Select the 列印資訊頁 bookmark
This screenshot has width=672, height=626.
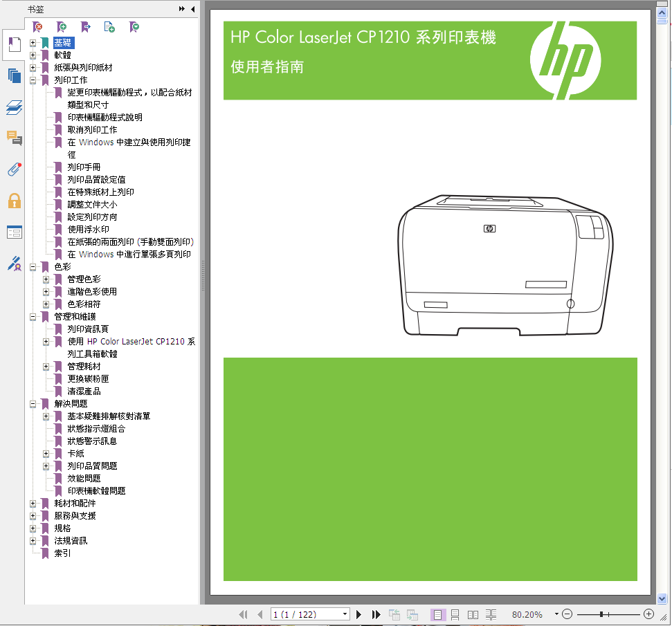[x=89, y=329]
